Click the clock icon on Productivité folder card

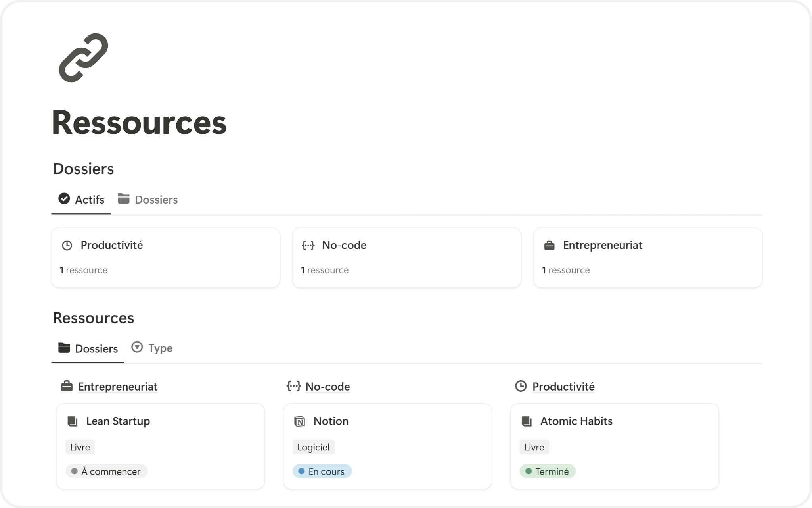[67, 246]
